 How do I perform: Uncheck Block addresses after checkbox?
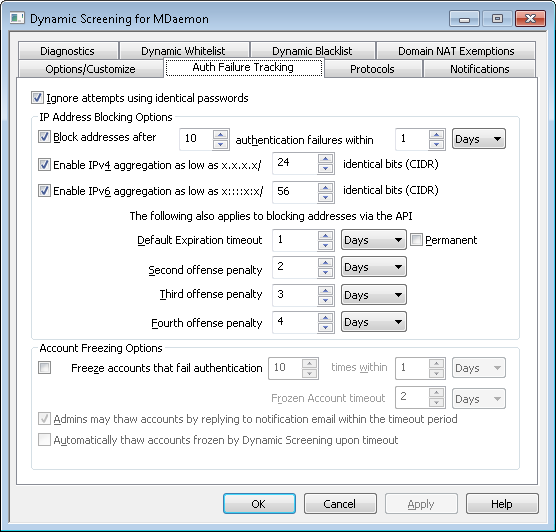[44, 137]
